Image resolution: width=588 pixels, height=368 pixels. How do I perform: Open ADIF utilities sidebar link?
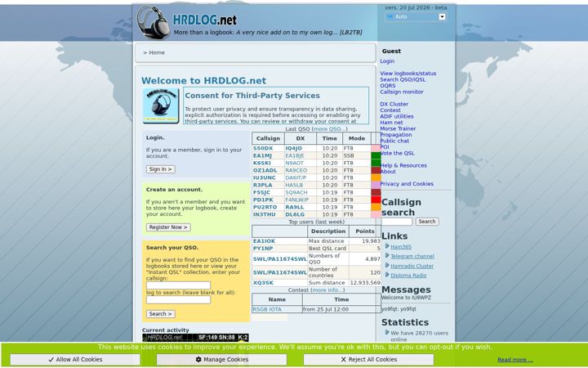[397, 116]
